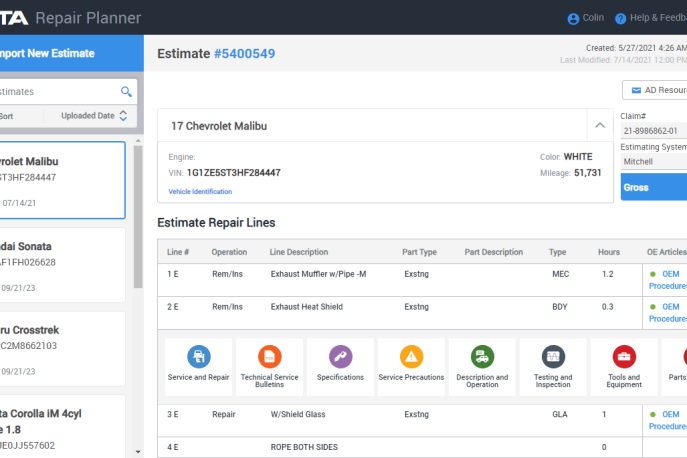Collapse the 17 Chevrolet Malibu panel
Viewport: 687px width, 458px height.
599,126
